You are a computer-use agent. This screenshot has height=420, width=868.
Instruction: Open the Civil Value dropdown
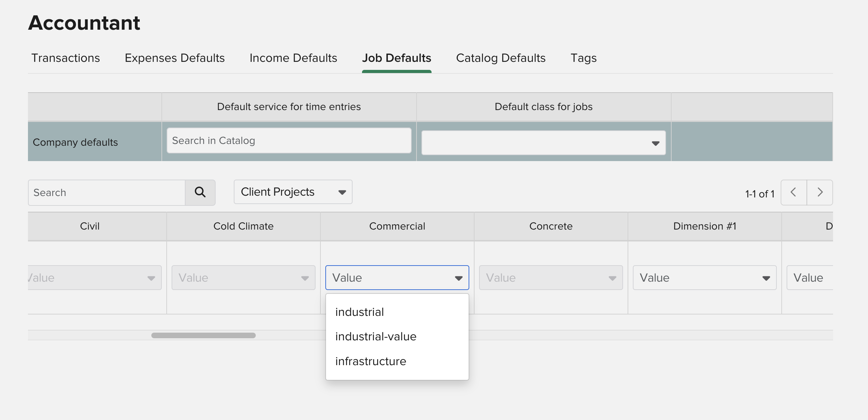tap(94, 278)
